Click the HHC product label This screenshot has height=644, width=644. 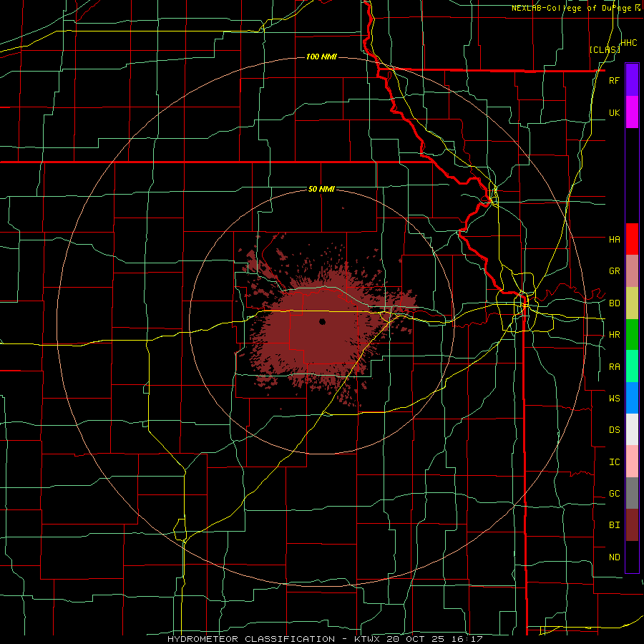coord(629,43)
